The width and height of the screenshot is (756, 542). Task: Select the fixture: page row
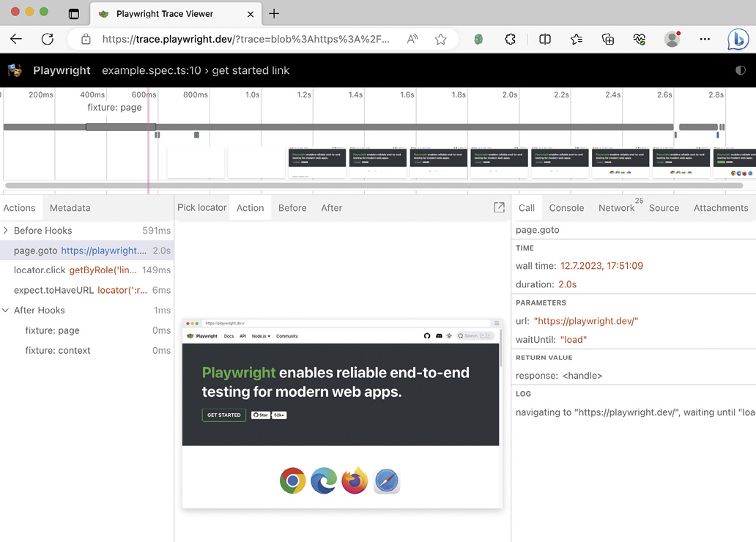tap(86, 330)
